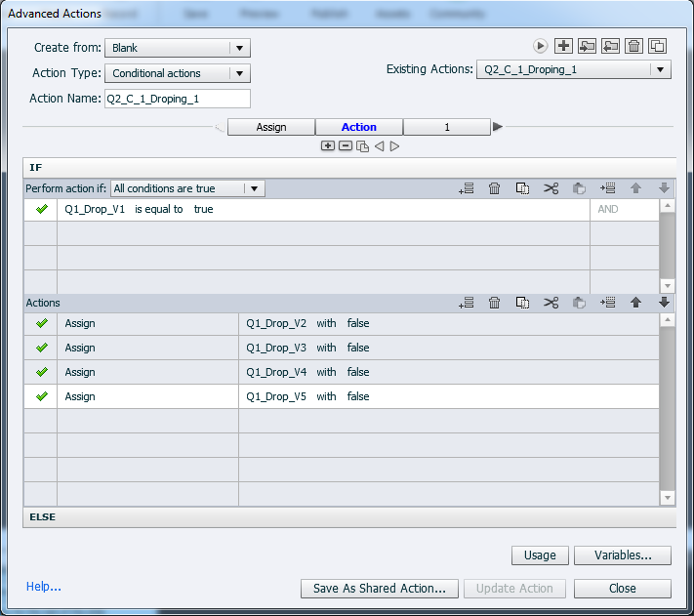Duplicate the action using top-right copy icon
Viewport: 694px width, 616px height.
(x=658, y=46)
